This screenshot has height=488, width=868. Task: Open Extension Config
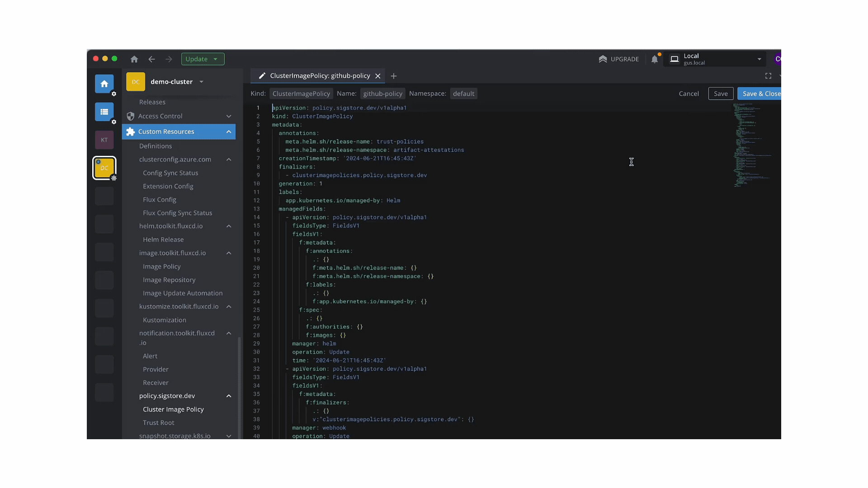point(168,186)
